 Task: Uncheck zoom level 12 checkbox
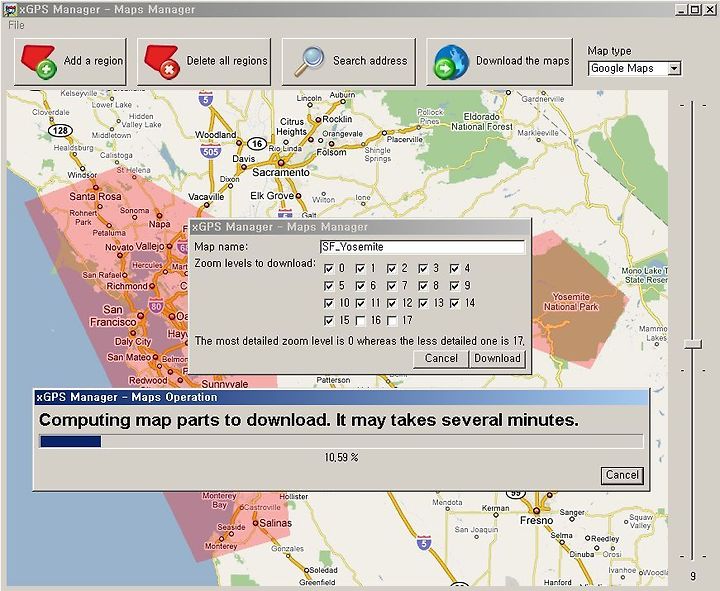point(392,304)
